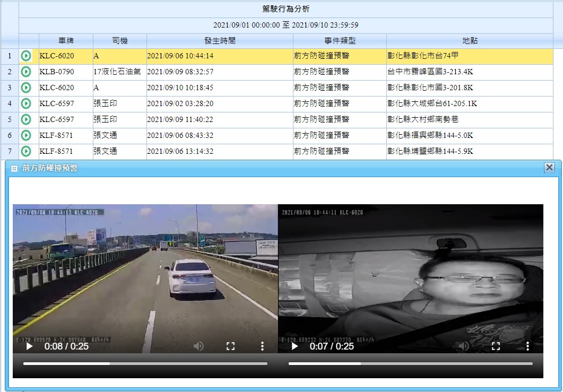
Task: Sort by 事件類型 column header
Action: click(x=340, y=41)
